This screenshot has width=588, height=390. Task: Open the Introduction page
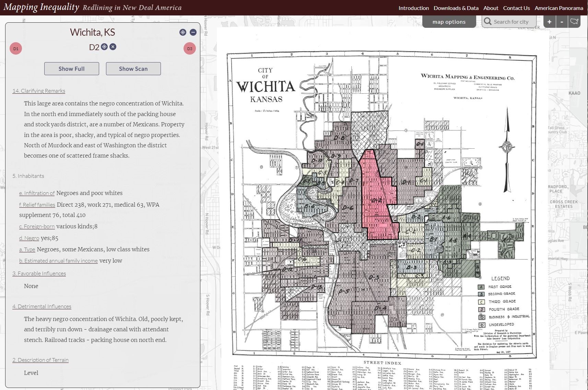coord(414,8)
